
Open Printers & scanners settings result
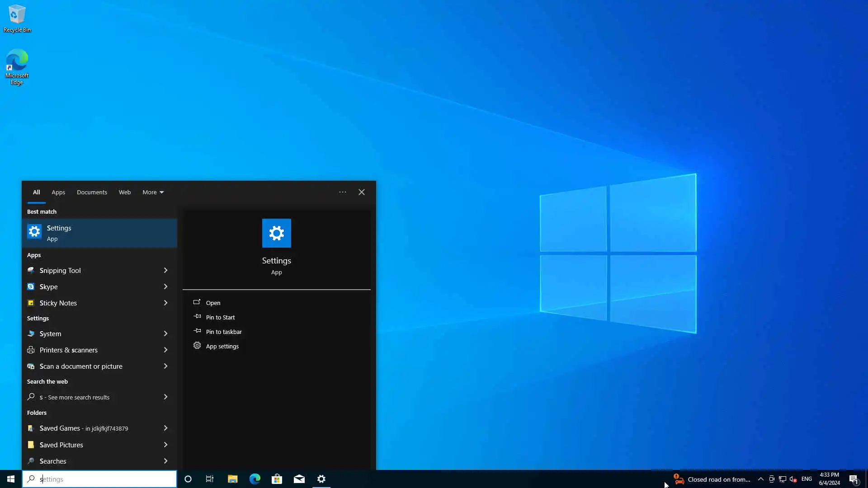69,350
